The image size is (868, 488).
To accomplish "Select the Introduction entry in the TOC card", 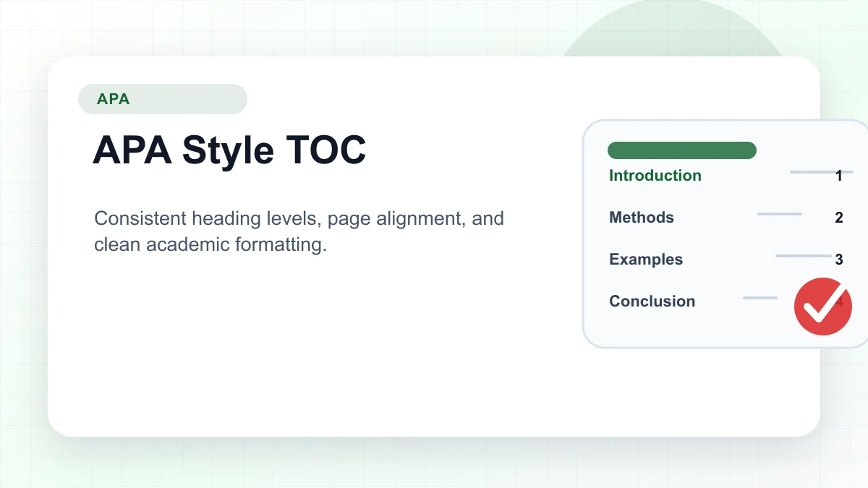I will [655, 176].
